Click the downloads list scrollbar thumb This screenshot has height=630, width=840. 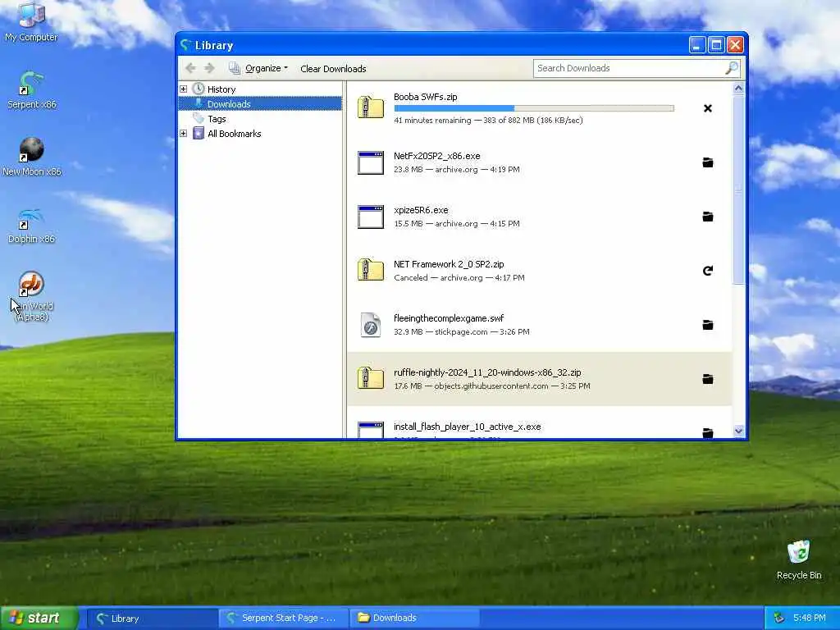[x=738, y=189]
